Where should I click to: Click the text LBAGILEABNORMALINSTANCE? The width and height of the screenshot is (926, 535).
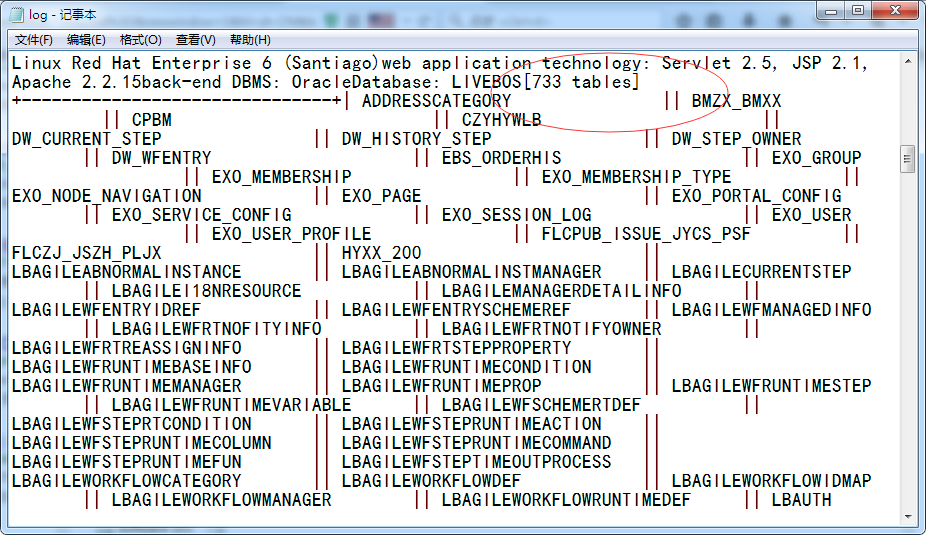click(126, 272)
